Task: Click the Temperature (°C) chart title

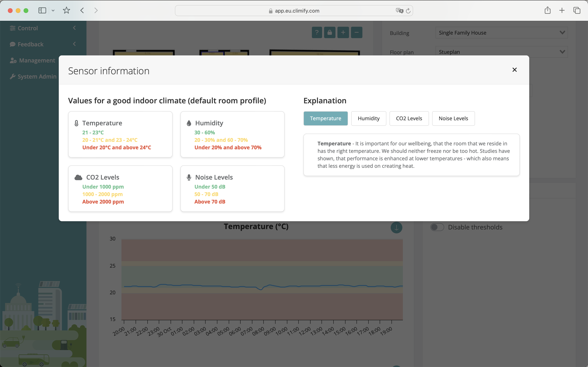Action: pos(256,227)
